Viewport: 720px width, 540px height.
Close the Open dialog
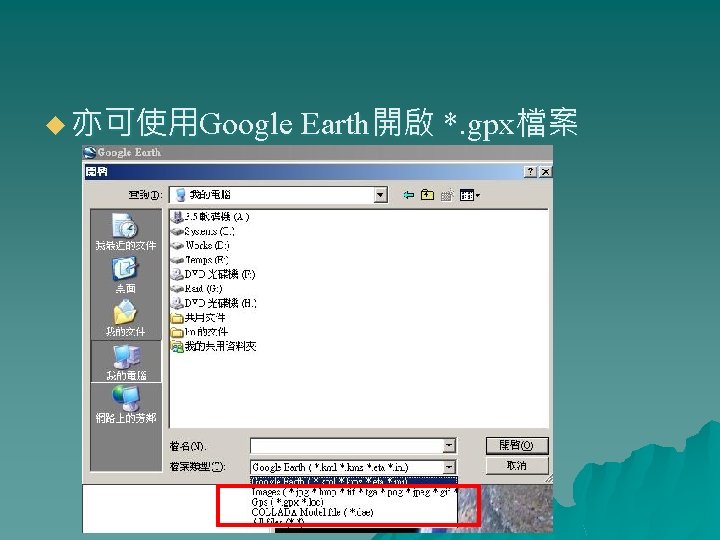coord(546,172)
